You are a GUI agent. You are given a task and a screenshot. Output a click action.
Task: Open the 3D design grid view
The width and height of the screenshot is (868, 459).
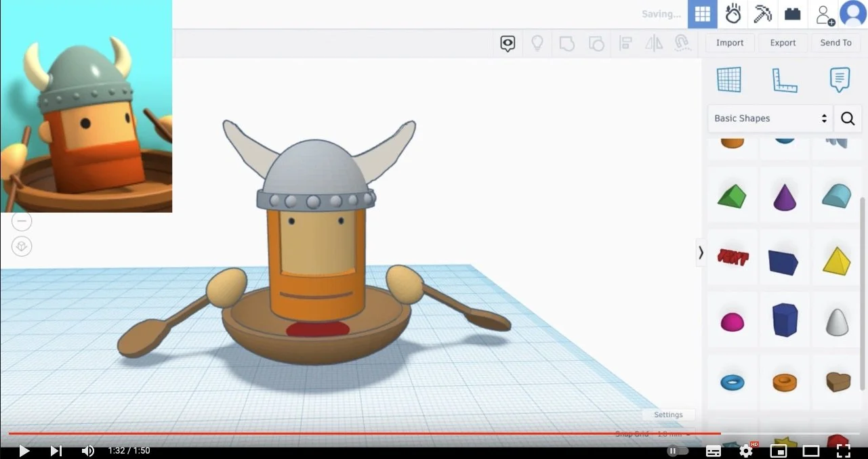(x=702, y=14)
